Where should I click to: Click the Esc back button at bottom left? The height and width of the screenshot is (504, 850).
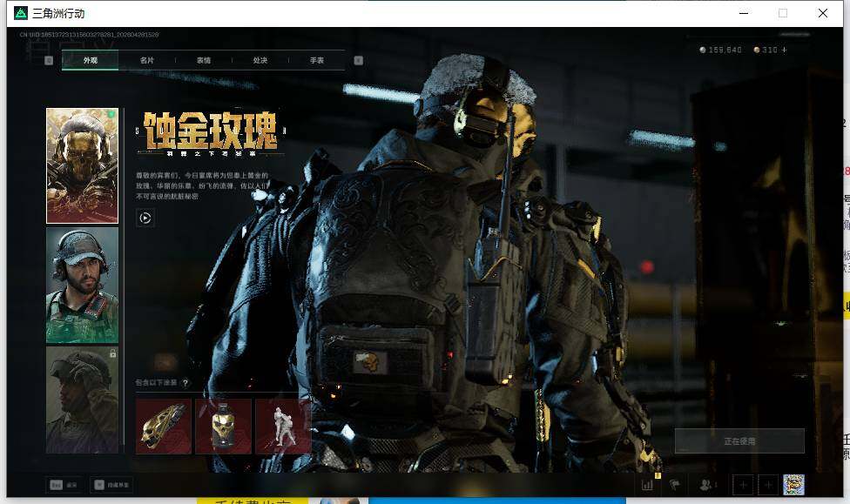64,485
